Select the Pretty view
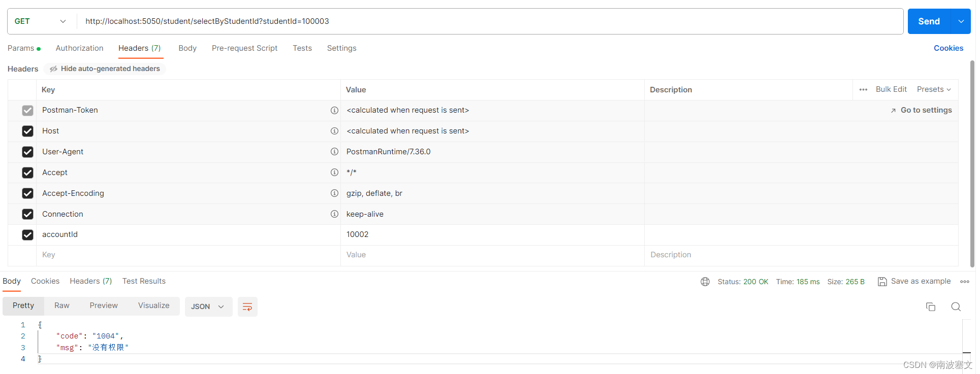Screen dimensions: 980x374 (23, 305)
